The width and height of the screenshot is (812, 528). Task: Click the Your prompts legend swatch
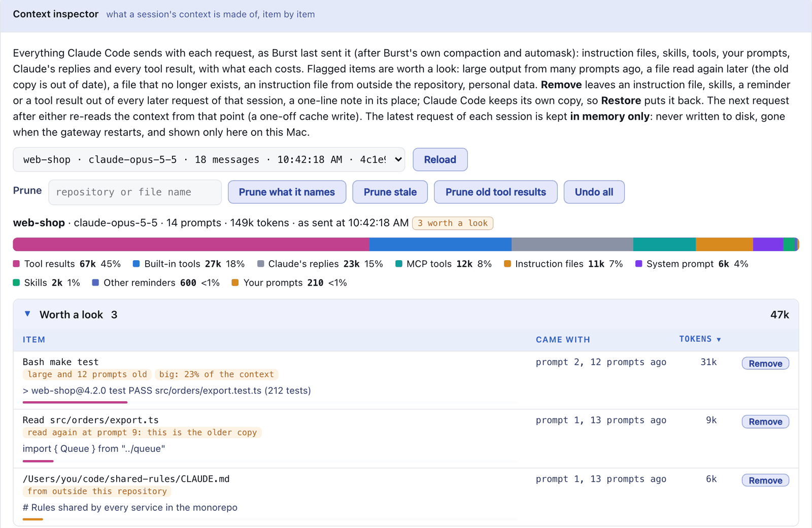[235, 283]
